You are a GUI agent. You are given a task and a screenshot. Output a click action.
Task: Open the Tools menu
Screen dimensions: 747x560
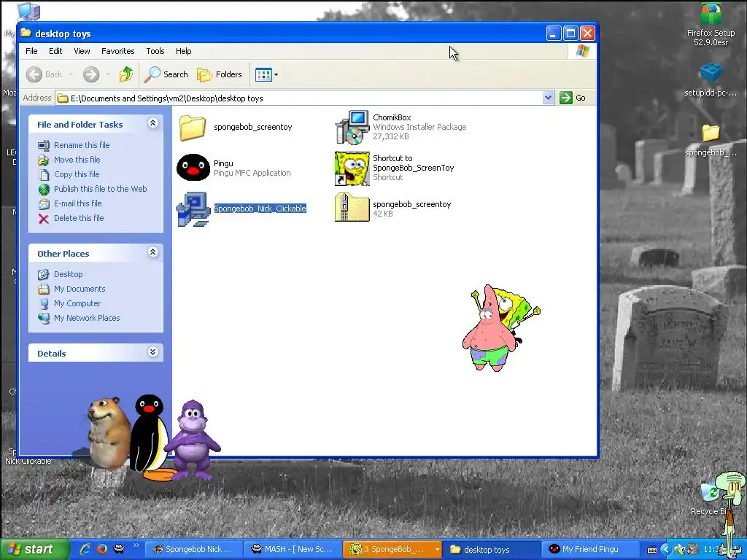click(x=155, y=51)
